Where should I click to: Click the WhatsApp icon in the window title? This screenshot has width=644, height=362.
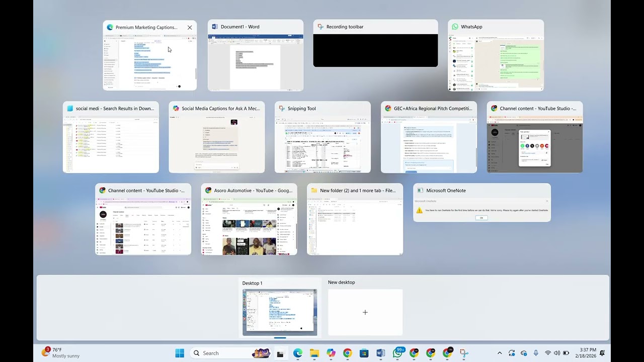455,27
